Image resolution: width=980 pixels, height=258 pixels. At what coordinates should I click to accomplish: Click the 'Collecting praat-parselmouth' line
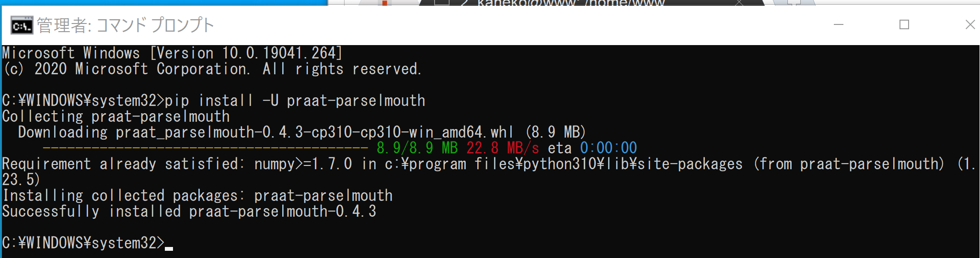[116, 117]
